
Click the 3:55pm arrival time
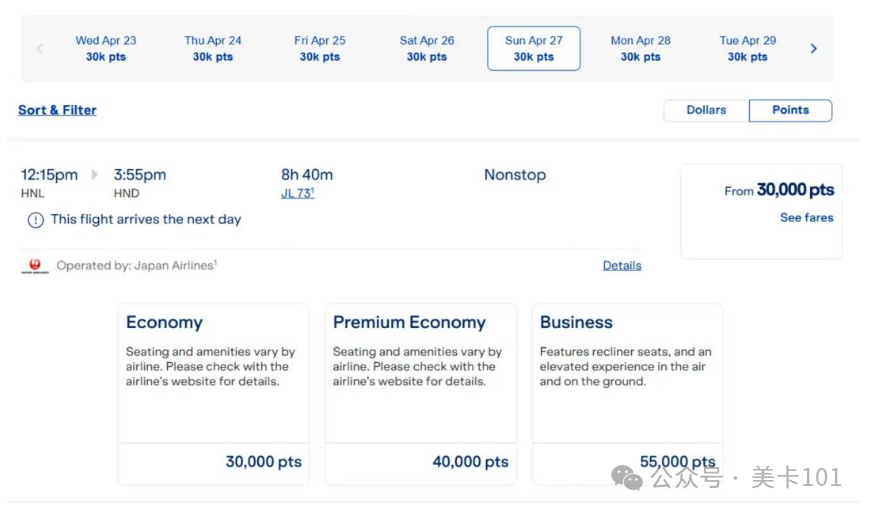click(140, 175)
